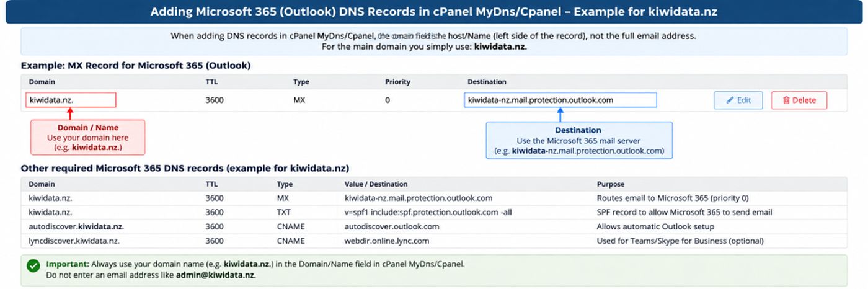
Task: Click the title banner 'Adding Microsoft 365 (Outlook) DNS Records'
Action: tap(433, 12)
